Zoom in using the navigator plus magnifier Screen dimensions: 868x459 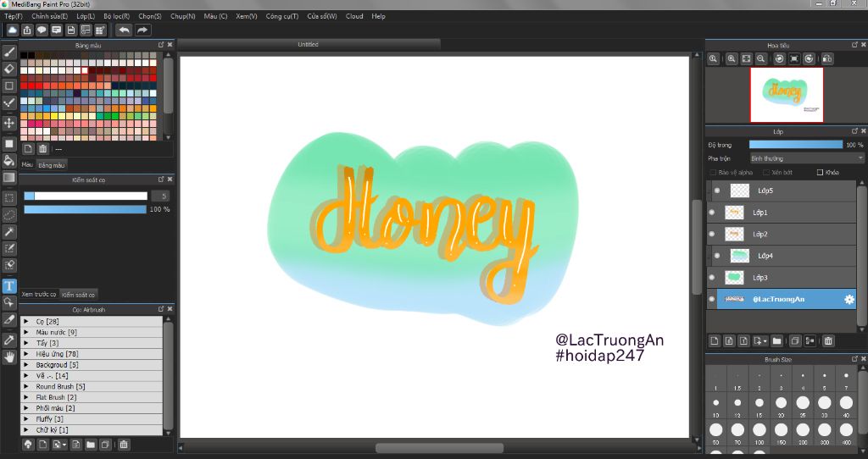pyautogui.click(x=732, y=58)
